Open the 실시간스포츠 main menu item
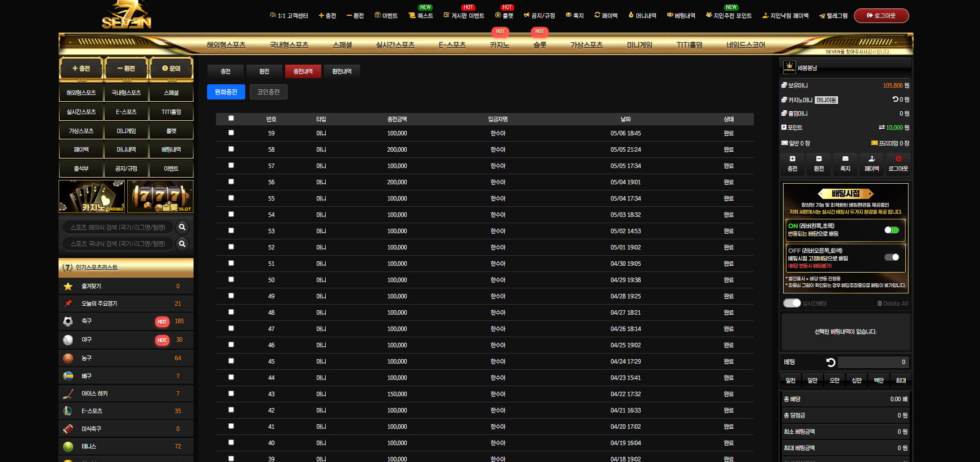 (395, 45)
